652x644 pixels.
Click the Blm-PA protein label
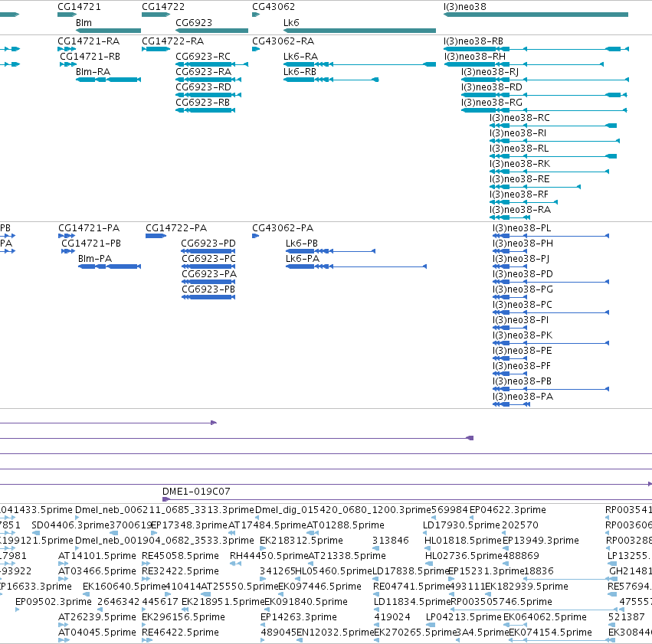(x=95, y=259)
